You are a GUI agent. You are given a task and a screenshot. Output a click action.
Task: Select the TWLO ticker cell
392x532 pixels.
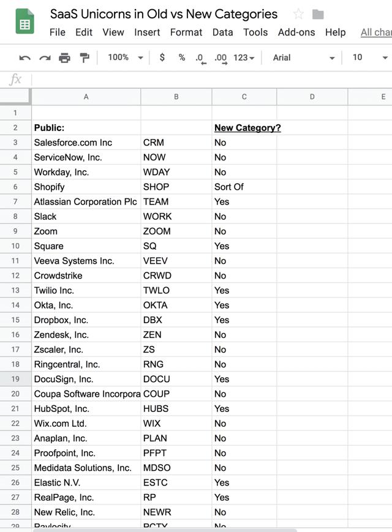tap(176, 290)
